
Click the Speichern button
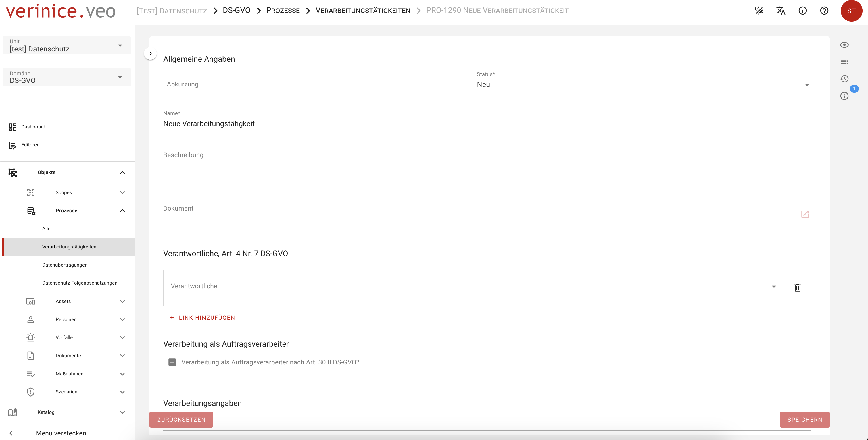pos(804,419)
